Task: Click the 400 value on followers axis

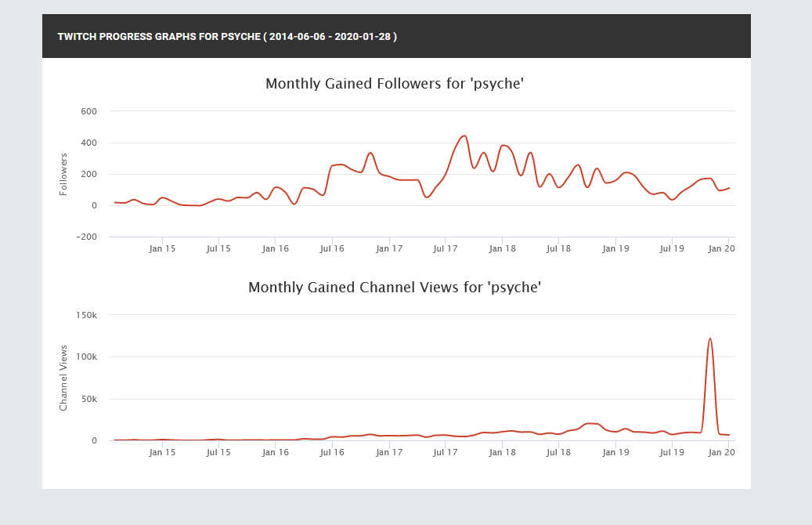Action: (x=88, y=143)
